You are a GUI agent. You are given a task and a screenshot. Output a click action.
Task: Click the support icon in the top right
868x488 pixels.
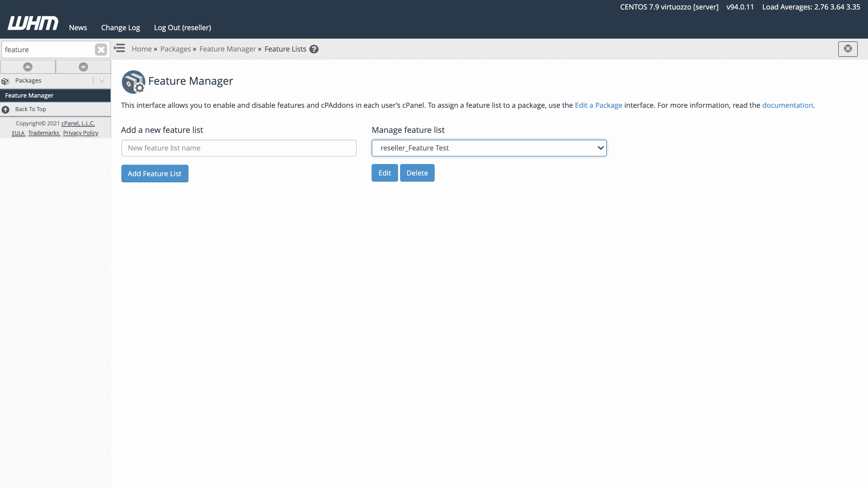coord(848,49)
